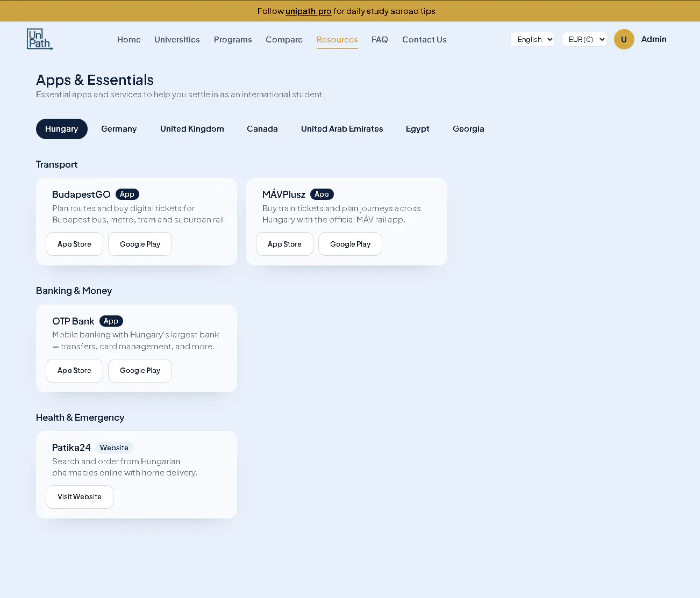Click the BudapestGO card title
This screenshot has width=700, height=598.
tap(81, 194)
